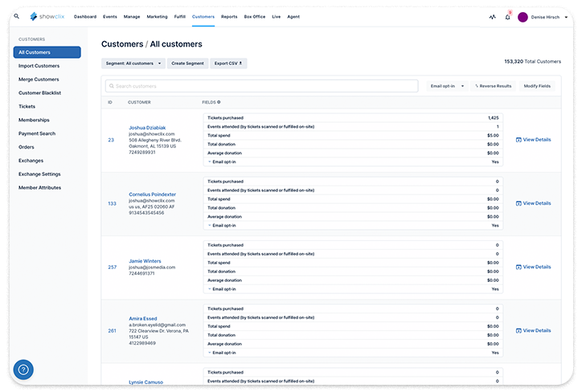Click the search magnifier icon in top bar
This screenshot has height=392, width=582.
16,16
